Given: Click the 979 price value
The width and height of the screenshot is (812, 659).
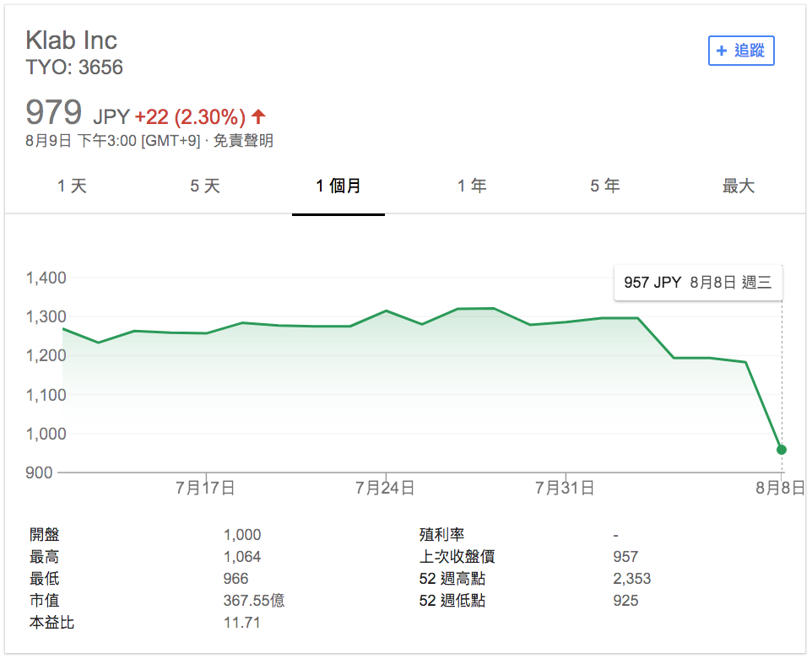Looking at the screenshot, I should pos(54,112).
